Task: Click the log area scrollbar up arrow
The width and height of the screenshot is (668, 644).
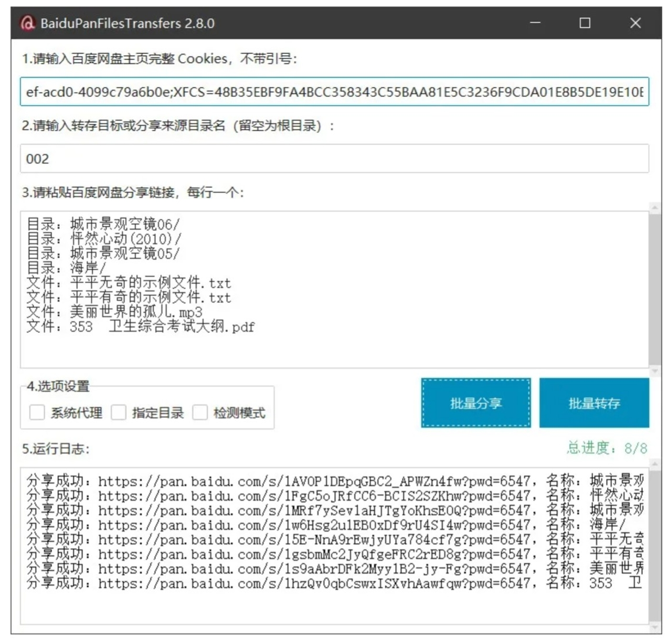Action: coord(655,464)
